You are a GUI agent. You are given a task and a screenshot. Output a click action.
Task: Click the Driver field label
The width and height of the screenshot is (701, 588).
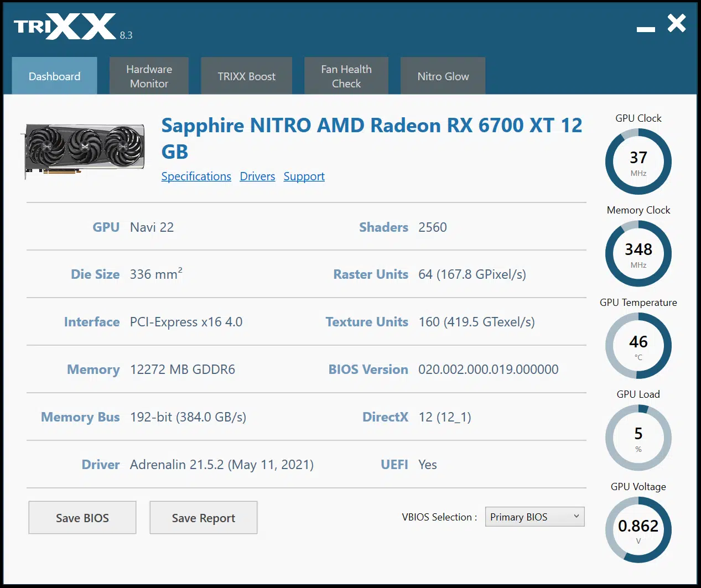(101, 465)
